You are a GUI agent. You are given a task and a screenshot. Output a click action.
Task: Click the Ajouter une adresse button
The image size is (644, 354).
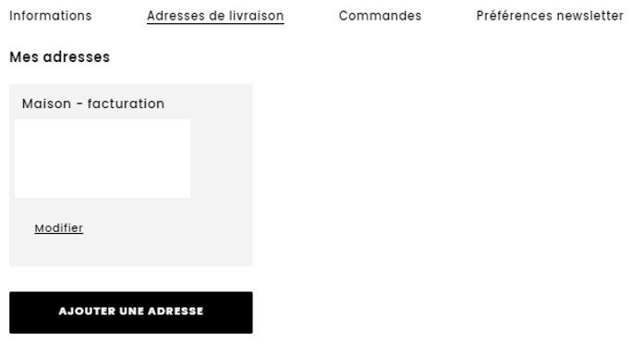point(131,312)
